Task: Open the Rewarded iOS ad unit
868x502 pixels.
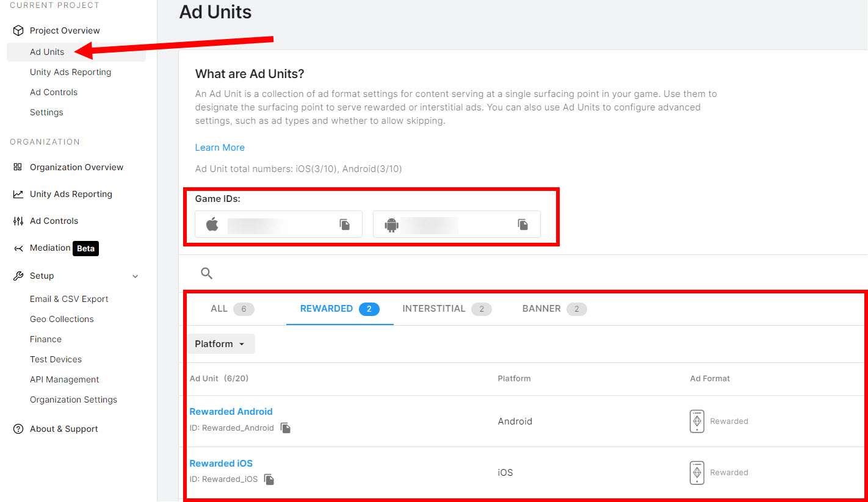Action: pos(221,464)
